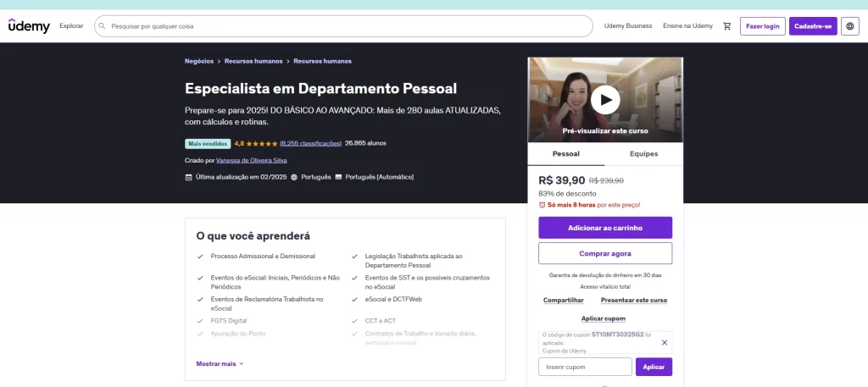The image size is (868, 387).
Task: Click Aplicar cupom link
Action: point(604,318)
